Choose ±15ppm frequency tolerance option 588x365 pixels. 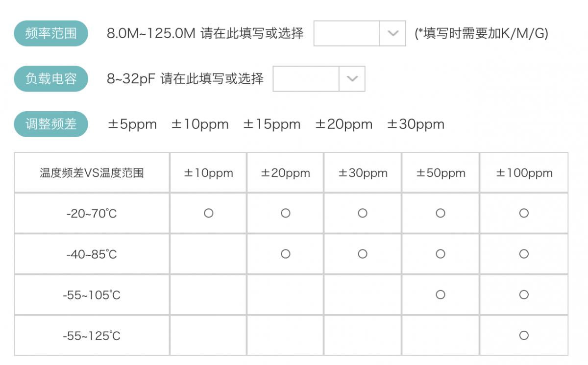click(x=272, y=124)
